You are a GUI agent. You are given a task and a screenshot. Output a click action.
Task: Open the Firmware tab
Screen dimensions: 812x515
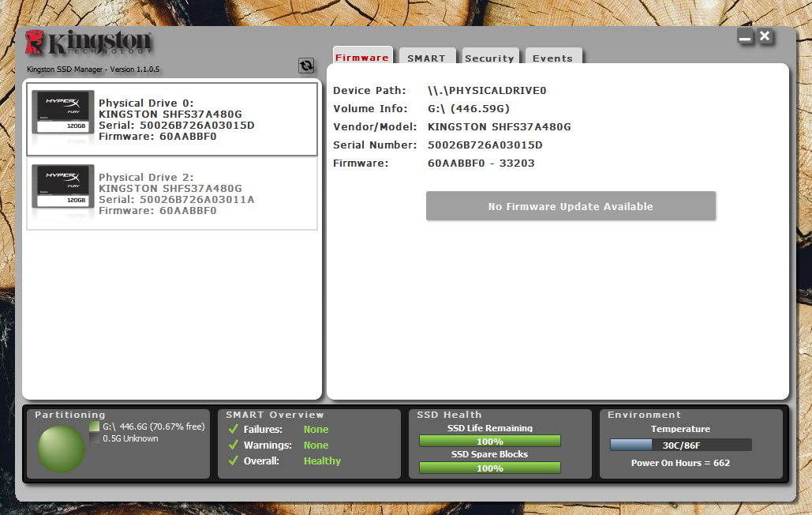tap(362, 56)
